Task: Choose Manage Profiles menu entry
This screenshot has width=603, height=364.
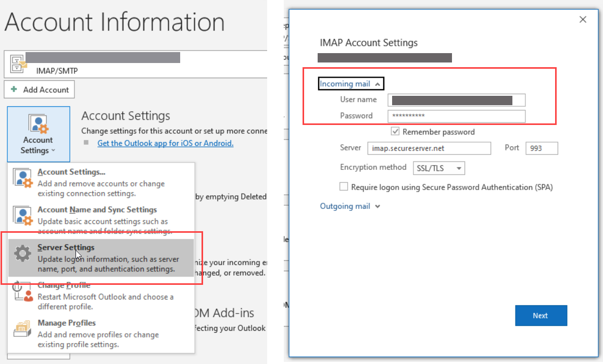Action: coord(101,333)
